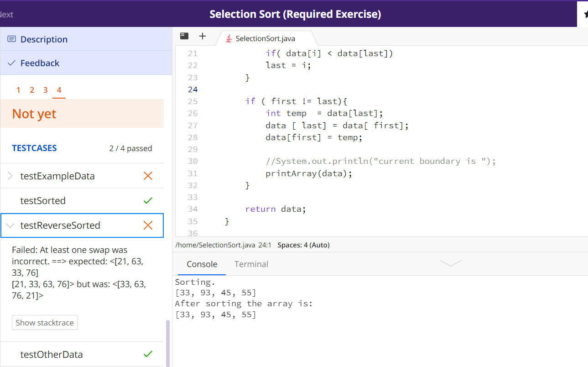Viewport: 588px width, 367px height.
Task: Switch to the Terminal tab
Action: point(251,264)
